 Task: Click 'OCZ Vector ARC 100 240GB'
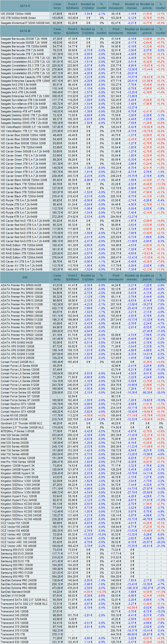pos(19,542)
